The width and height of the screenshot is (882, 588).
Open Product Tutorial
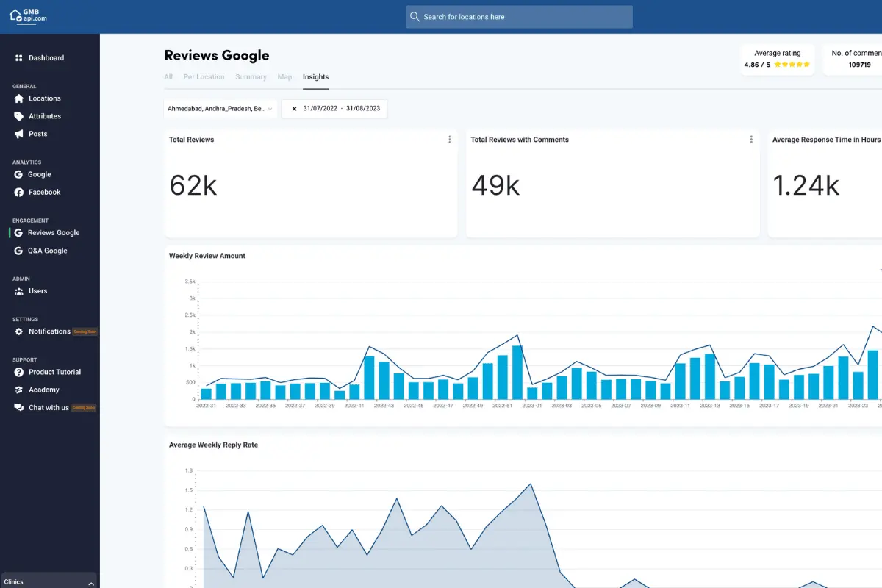coord(55,372)
